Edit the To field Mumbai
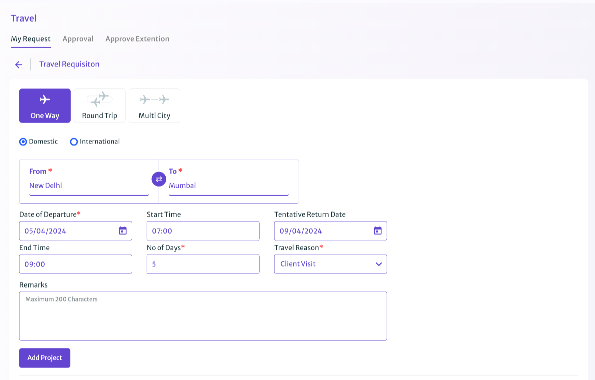Image resolution: width=595 pixels, height=380 pixels. coord(228,186)
